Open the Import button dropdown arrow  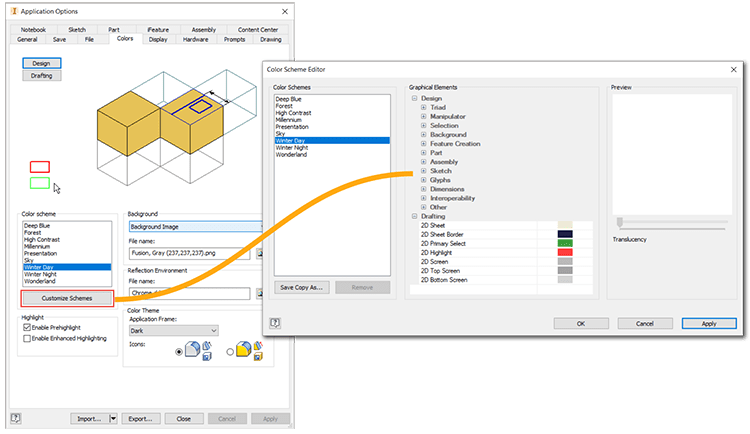point(113,419)
